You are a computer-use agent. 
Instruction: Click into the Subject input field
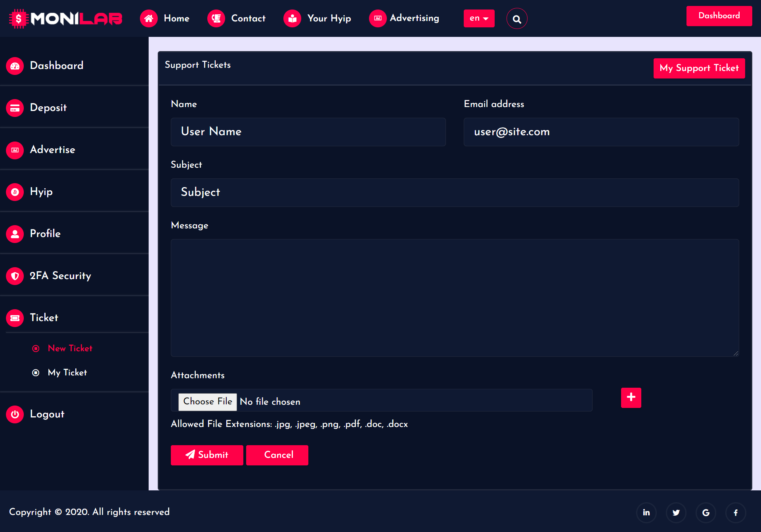pos(455,193)
